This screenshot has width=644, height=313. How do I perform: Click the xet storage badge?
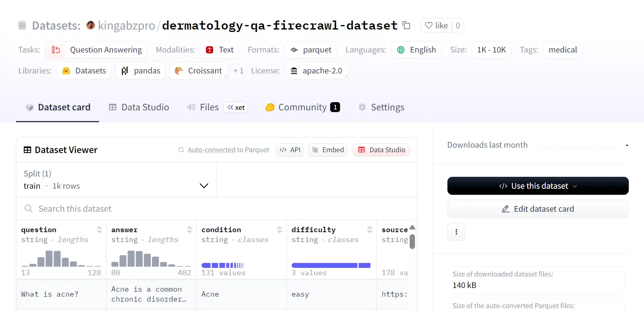236,107
